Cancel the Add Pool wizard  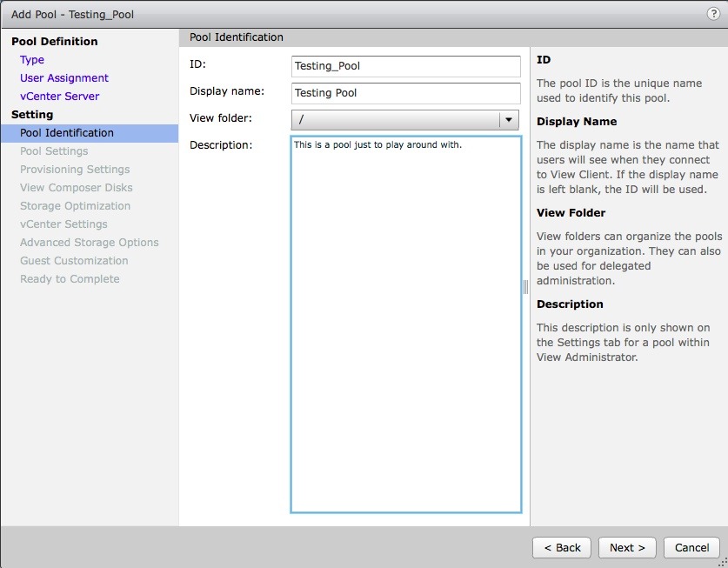[691, 547]
